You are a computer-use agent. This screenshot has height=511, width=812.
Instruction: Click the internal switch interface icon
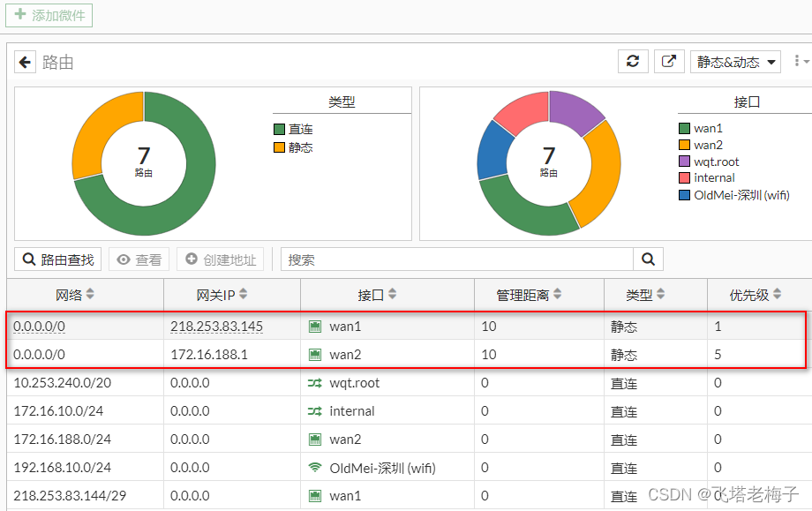pos(315,411)
